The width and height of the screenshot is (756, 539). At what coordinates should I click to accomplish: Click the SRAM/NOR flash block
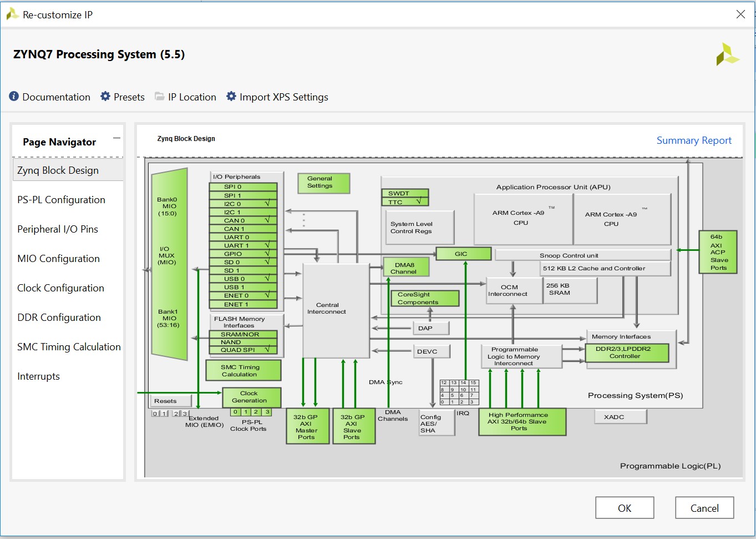242,334
